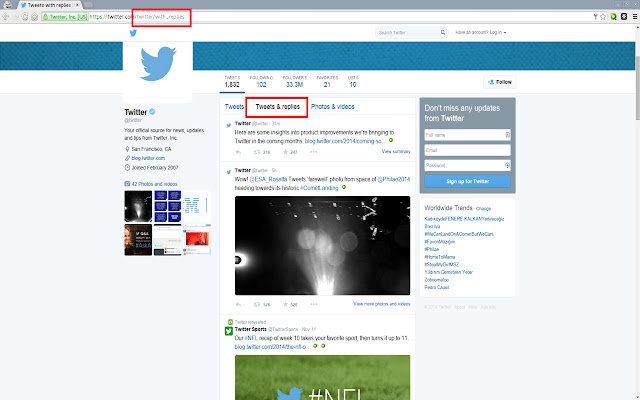640x400 pixels.
Task: Open blog.twitter.com link in profile
Action: click(148, 158)
